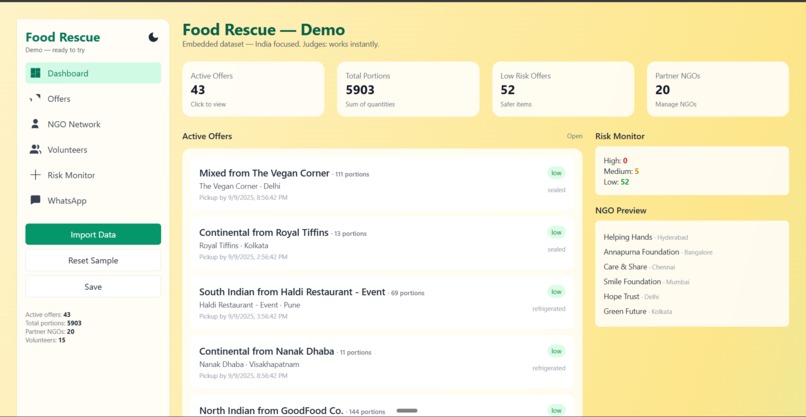The height and width of the screenshot is (417, 806).
Task: Click the Save button
Action: 93,287
